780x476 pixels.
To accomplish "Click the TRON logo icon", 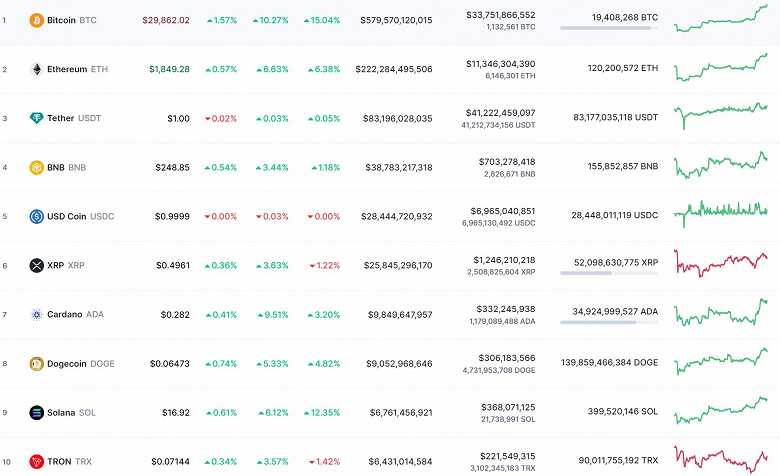I will coord(37,461).
